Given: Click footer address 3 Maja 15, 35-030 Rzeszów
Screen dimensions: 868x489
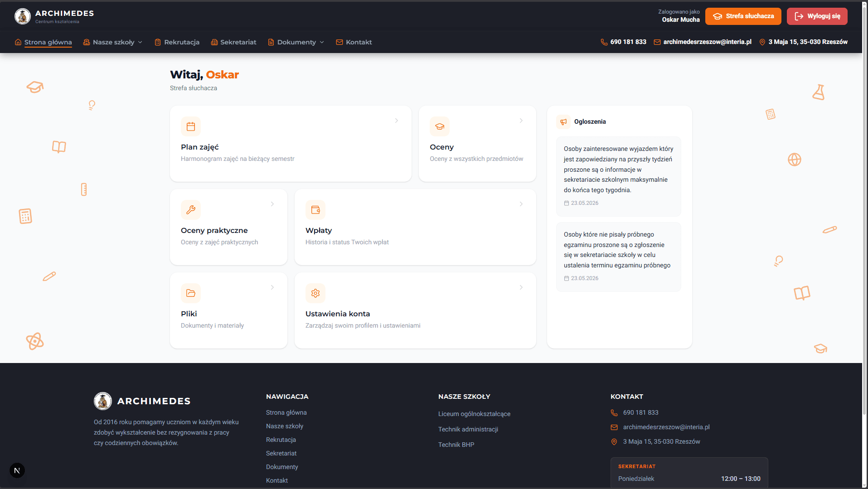Looking at the screenshot, I should point(661,442).
